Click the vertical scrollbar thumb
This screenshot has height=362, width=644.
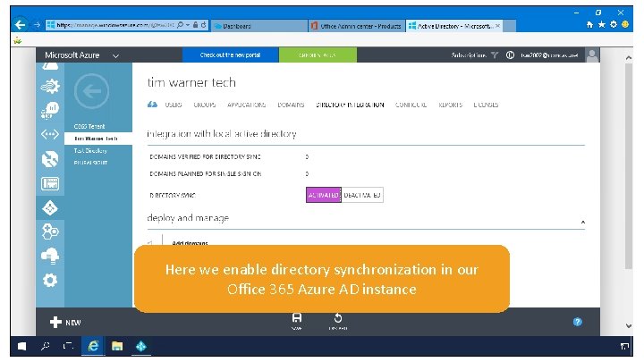pos(629,166)
